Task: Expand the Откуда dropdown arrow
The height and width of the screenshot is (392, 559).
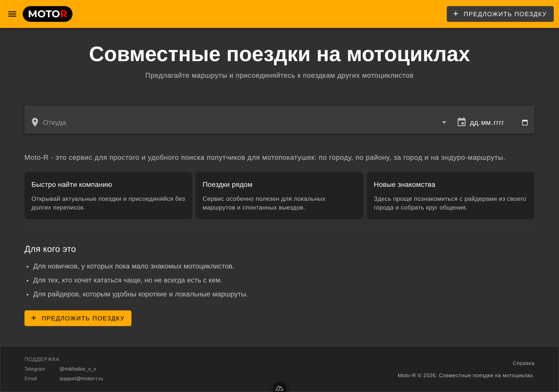Action: tap(444, 122)
